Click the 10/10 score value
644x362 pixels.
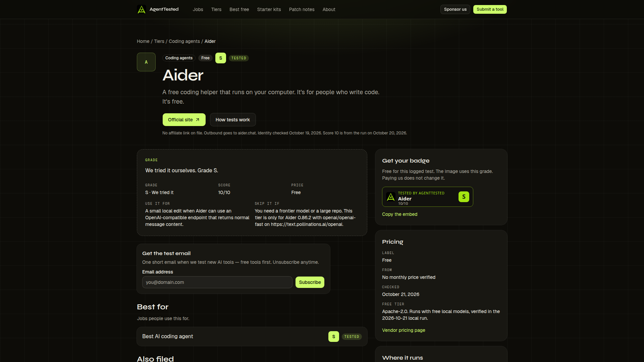pyautogui.click(x=224, y=192)
